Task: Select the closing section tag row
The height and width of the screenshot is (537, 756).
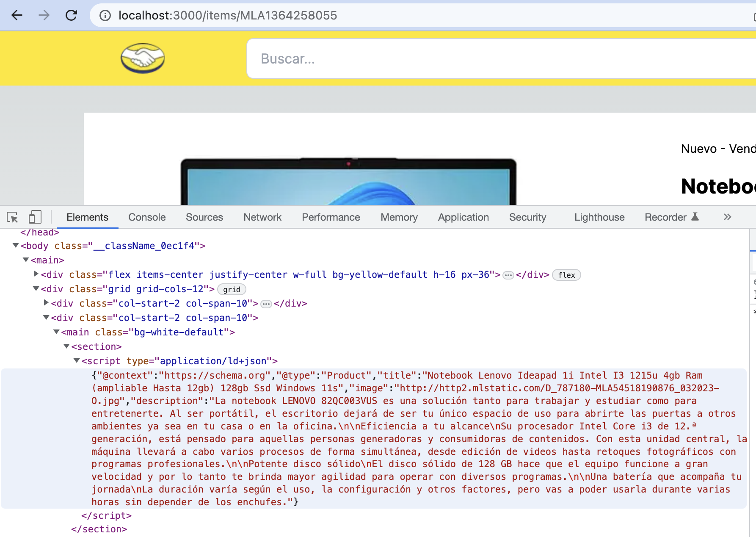Action: point(99,529)
